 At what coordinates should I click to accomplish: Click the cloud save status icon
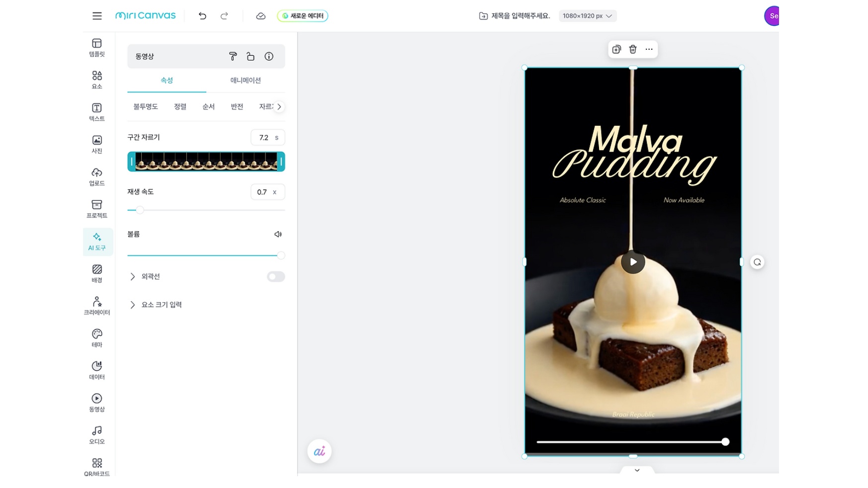[260, 16]
